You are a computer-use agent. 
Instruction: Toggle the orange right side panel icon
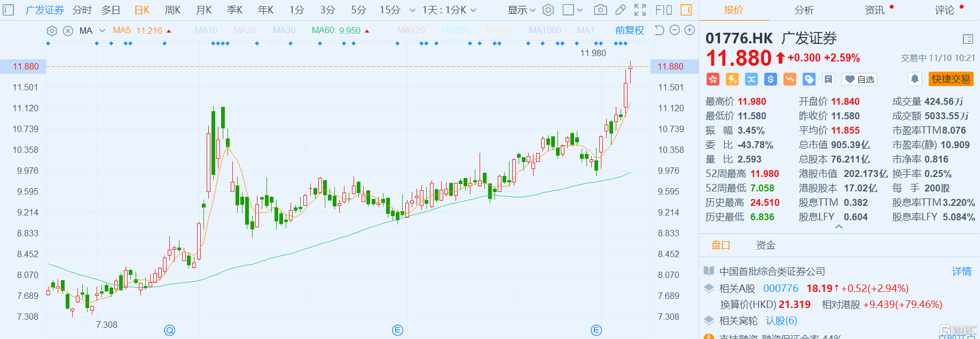click(x=686, y=10)
